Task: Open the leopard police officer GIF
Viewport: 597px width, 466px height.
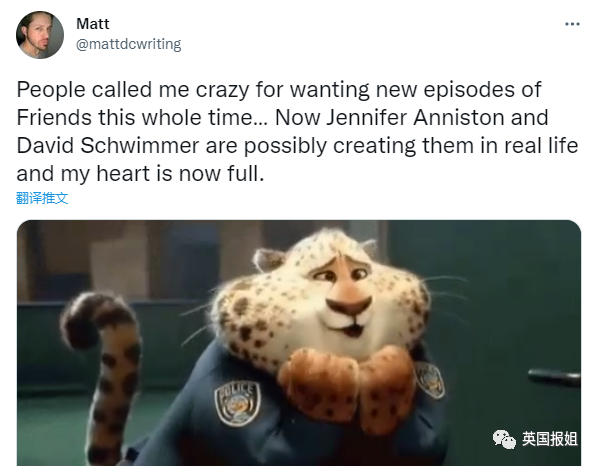Action: pyautogui.click(x=299, y=343)
